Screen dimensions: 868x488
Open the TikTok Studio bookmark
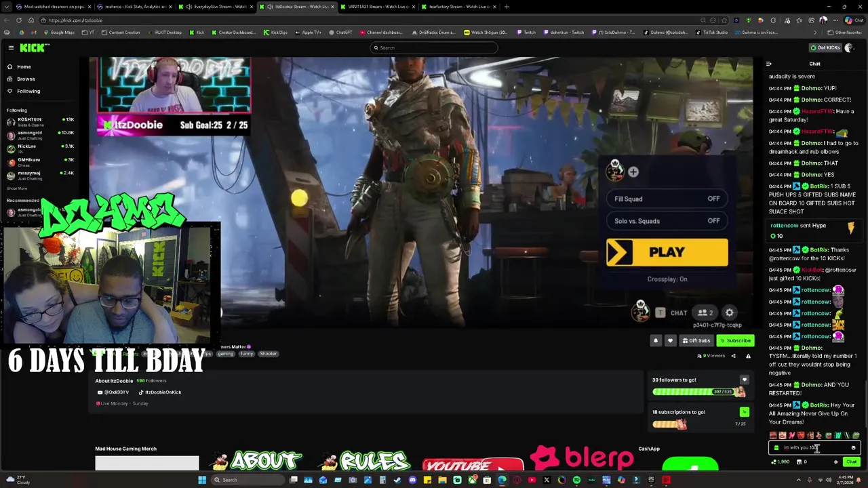(711, 33)
